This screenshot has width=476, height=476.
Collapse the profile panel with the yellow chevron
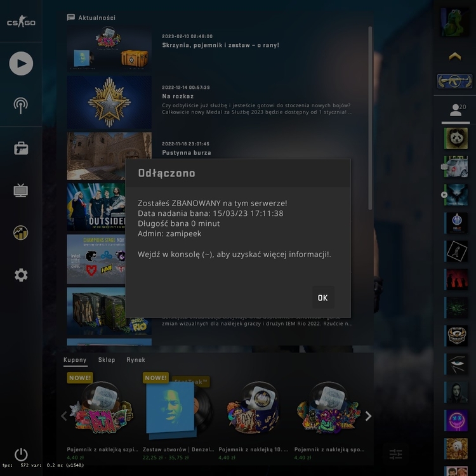coord(455,56)
